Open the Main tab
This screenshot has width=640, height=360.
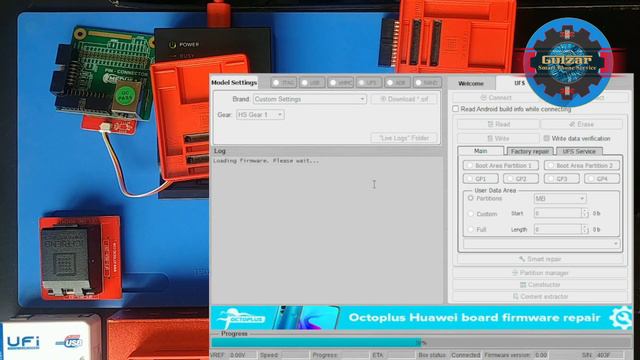pyautogui.click(x=480, y=151)
